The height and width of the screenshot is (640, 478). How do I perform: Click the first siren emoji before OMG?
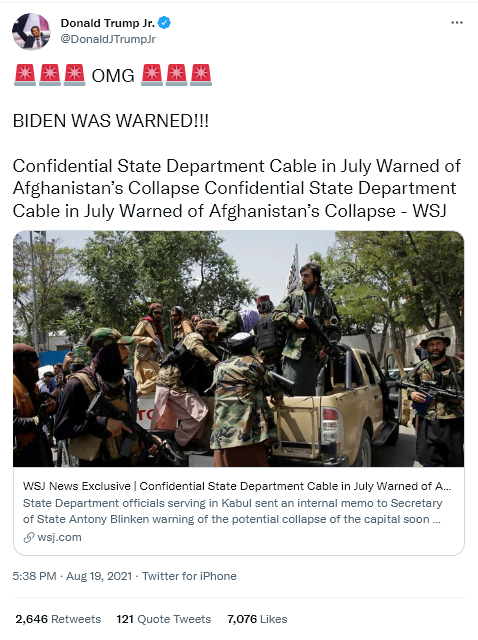(25, 75)
